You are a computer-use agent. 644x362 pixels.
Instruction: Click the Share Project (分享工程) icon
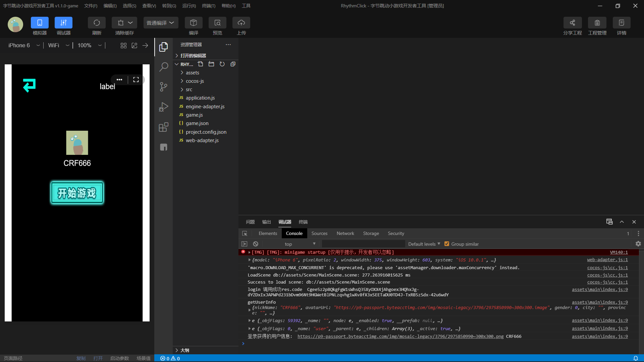[x=572, y=23]
